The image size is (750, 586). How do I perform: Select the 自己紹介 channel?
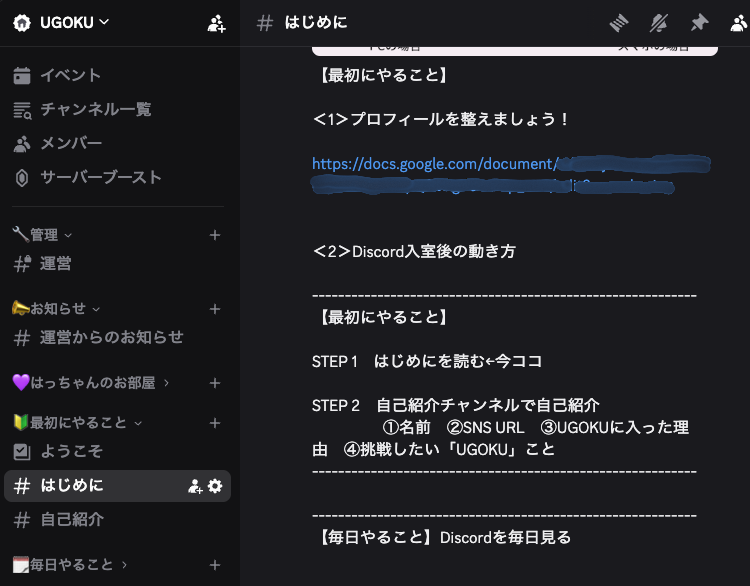coord(72,520)
